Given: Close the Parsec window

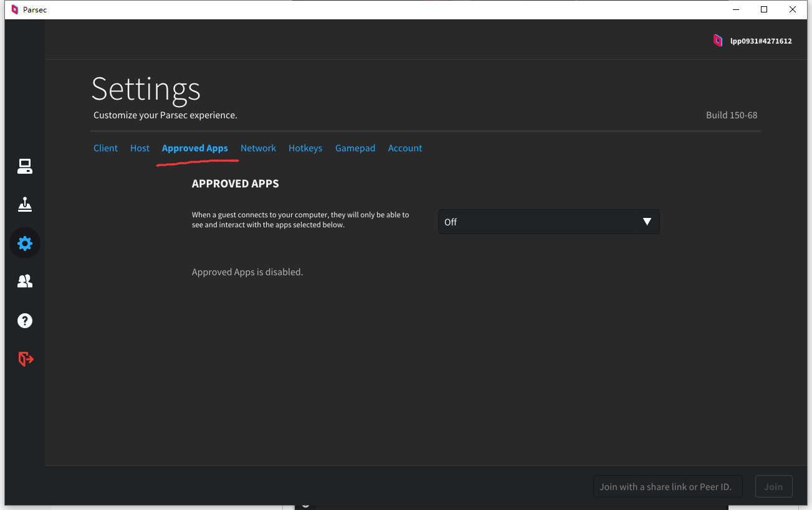Looking at the screenshot, I should (x=793, y=9).
